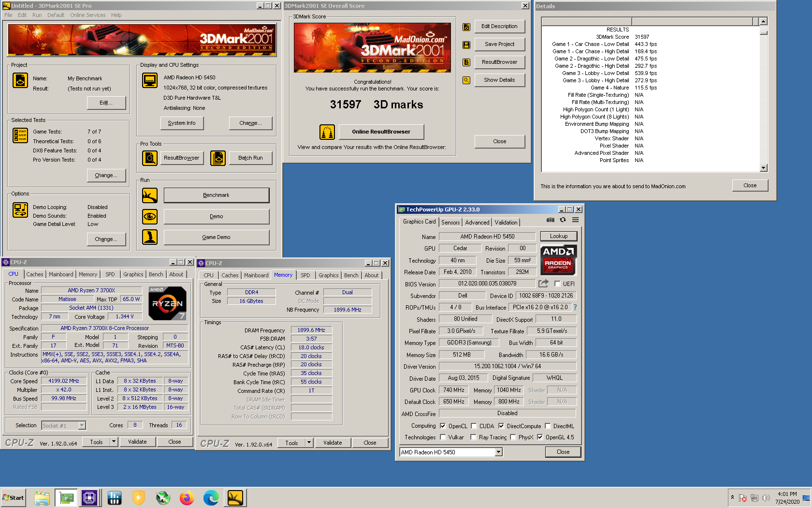Image resolution: width=812 pixels, height=508 pixels.
Task: Take a GPU-Z screenshot with camera icon
Action: (551, 220)
